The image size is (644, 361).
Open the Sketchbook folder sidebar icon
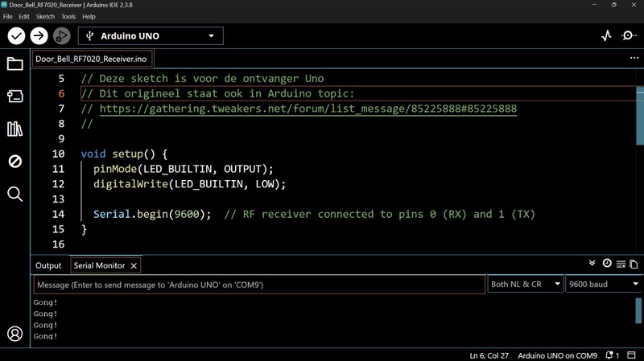15,64
